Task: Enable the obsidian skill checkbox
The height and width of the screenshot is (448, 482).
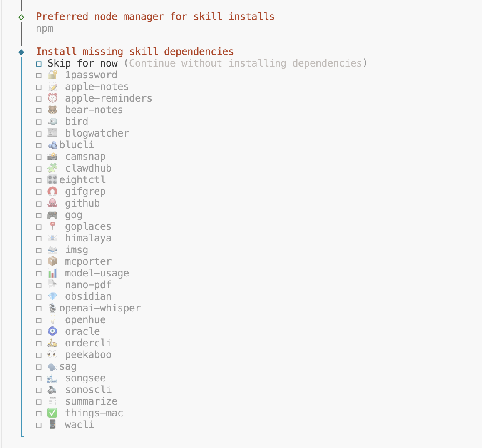Action: pyautogui.click(x=39, y=297)
